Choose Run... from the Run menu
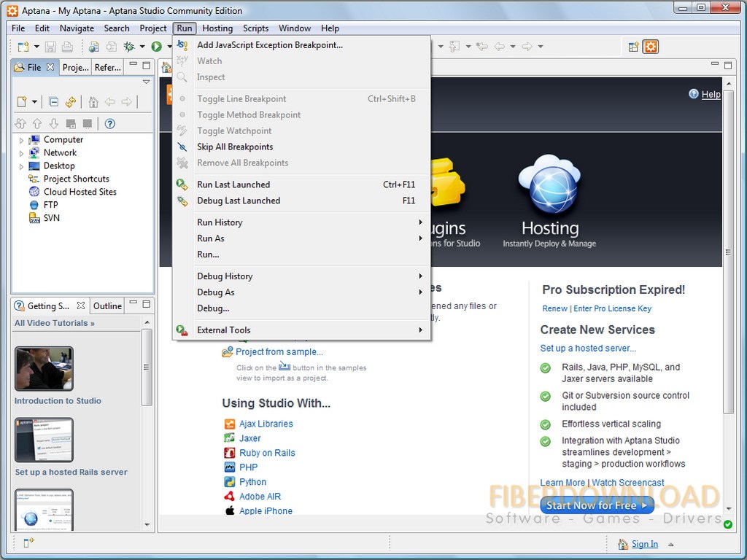747x560 pixels. pos(302,254)
